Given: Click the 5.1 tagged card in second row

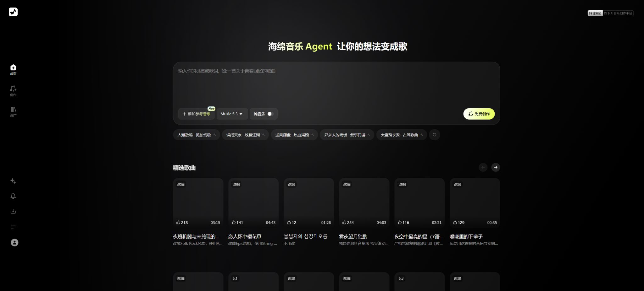Looking at the screenshot, I should click(x=253, y=282).
